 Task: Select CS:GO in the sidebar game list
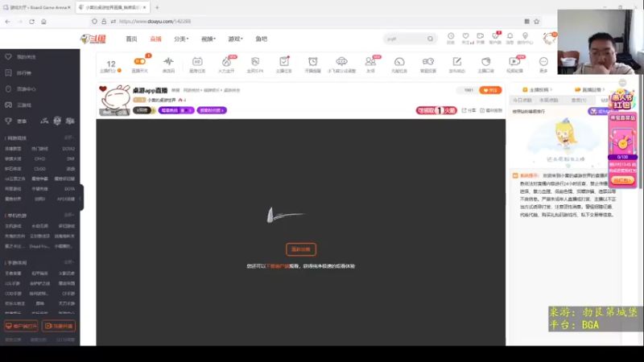39,169
